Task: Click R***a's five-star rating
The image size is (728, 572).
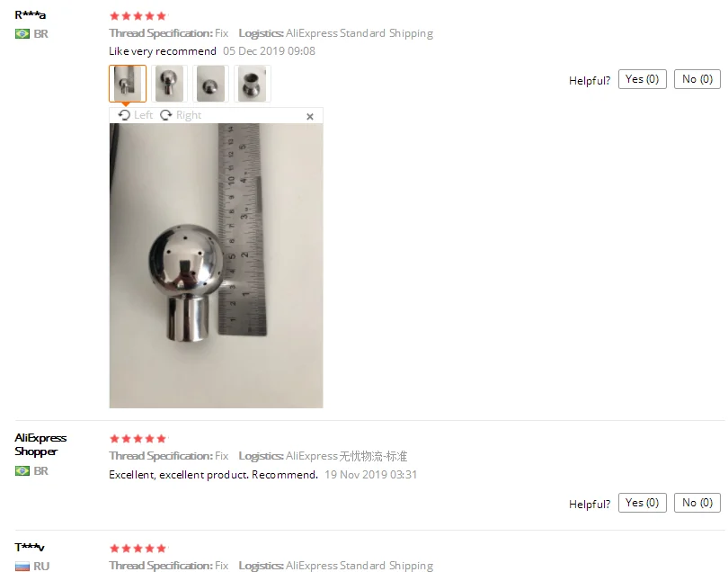Action: [138, 16]
